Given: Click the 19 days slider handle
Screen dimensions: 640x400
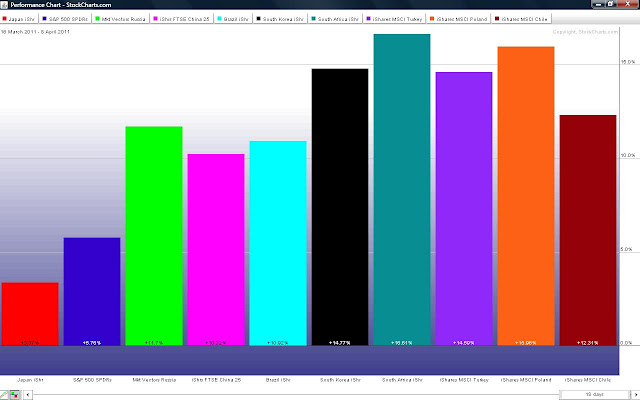Looking at the screenshot, I should point(594,395).
